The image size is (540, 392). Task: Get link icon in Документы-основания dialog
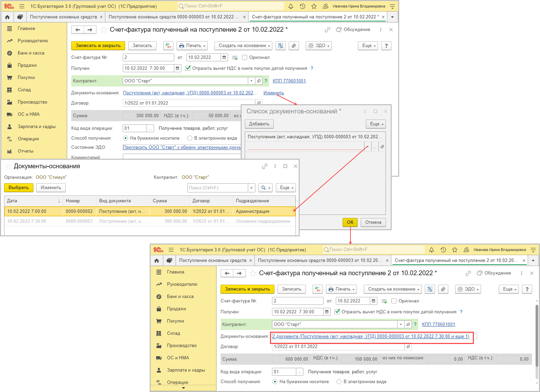coord(265,166)
